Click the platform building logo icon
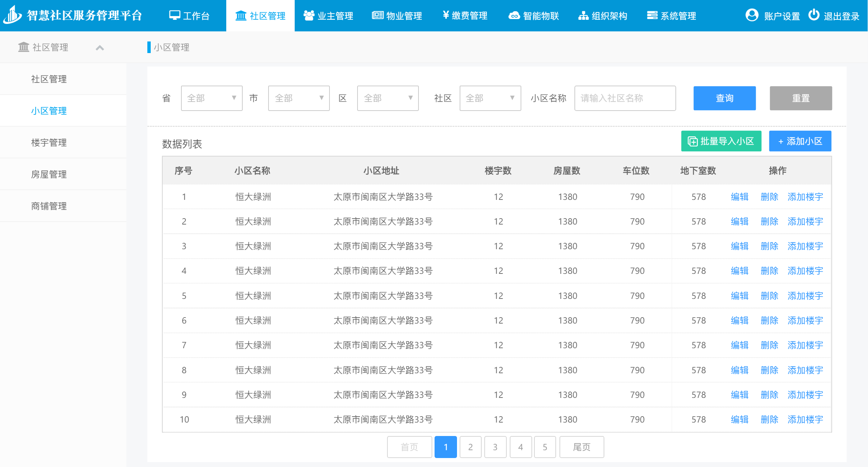 pos(13,15)
